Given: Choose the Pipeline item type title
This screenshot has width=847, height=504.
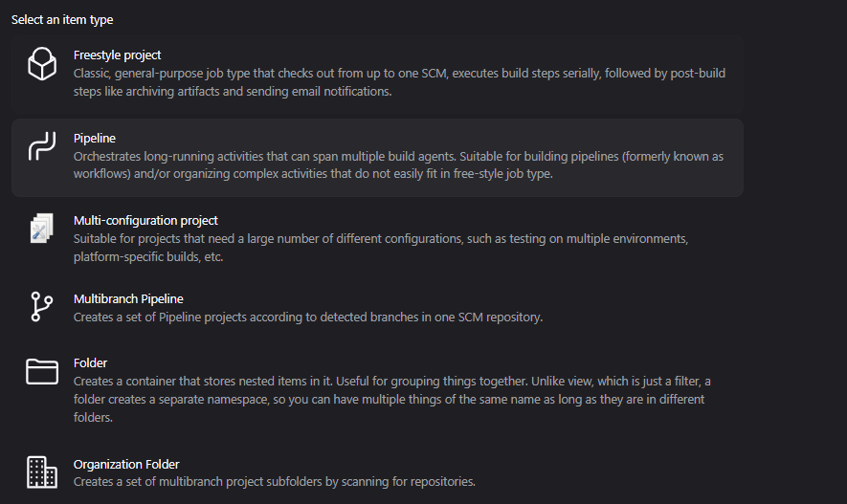Looking at the screenshot, I should coord(95,138).
